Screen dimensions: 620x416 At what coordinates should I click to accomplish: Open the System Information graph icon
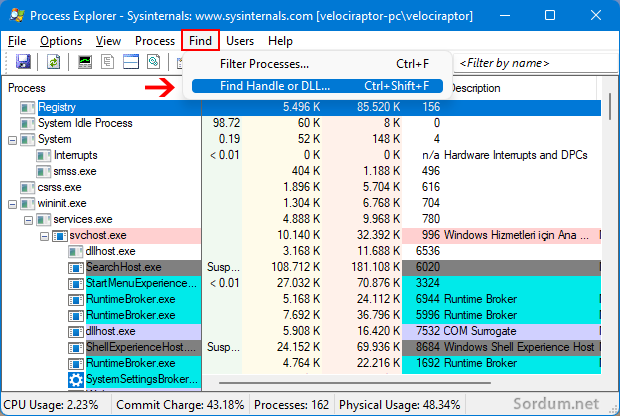pyautogui.click(x=85, y=62)
